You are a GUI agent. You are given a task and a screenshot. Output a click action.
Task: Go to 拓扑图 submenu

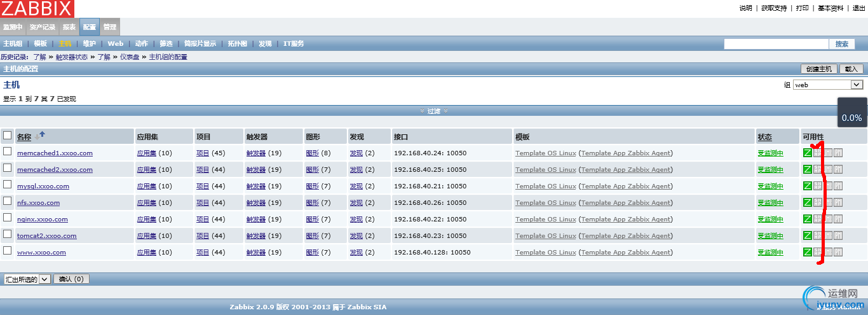pyautogui.click(x=238, y=44)
